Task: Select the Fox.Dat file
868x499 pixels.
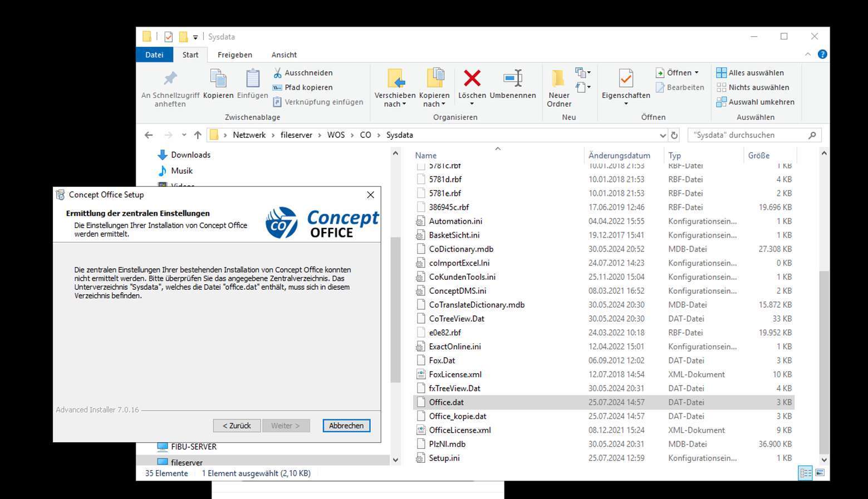Action: (x=442, y=360)
